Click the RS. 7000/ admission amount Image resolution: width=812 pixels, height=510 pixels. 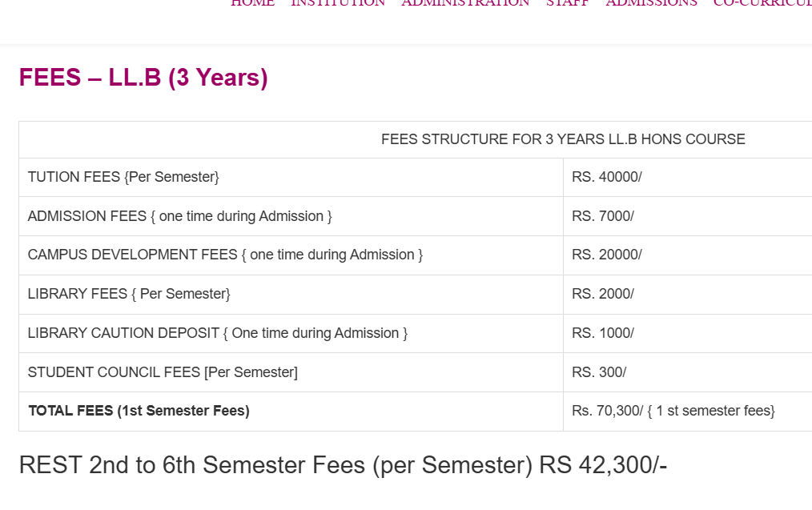(x=602, y=216)
